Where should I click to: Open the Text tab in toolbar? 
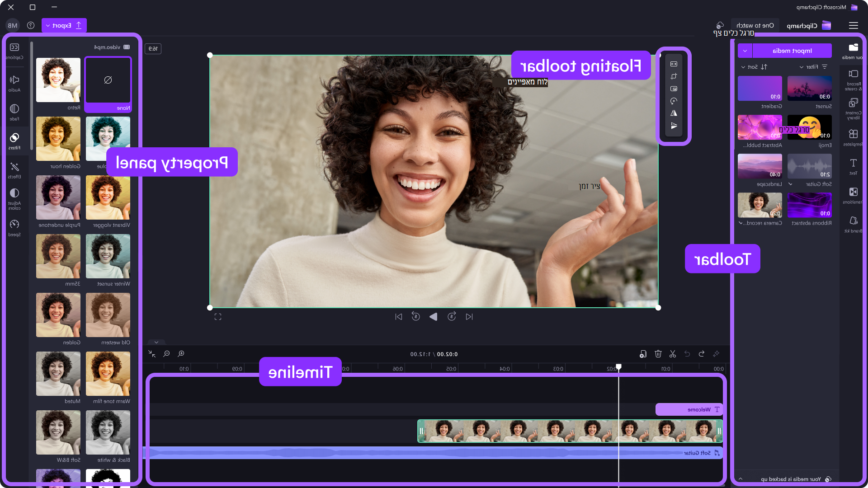853,166
